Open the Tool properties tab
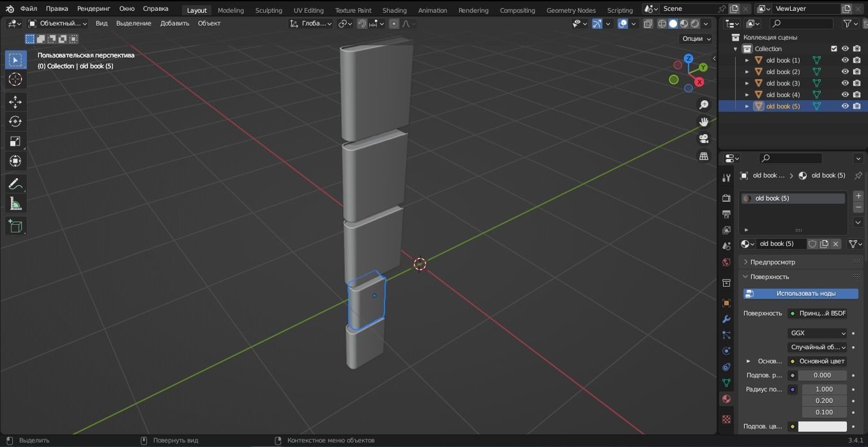868x447 pixels. [726, 178]
